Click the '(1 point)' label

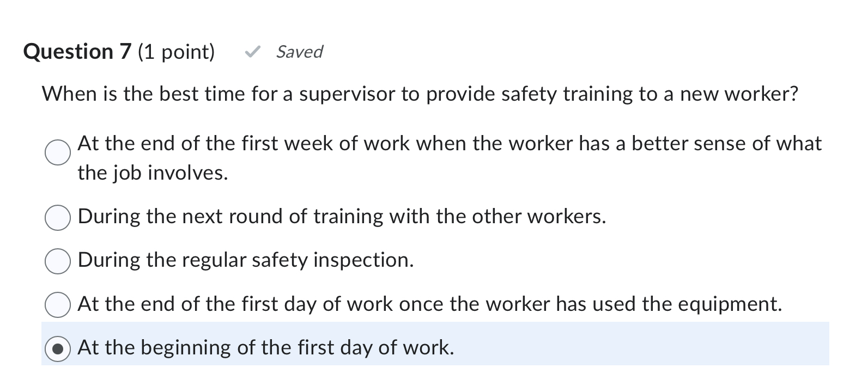pos(177,52)
